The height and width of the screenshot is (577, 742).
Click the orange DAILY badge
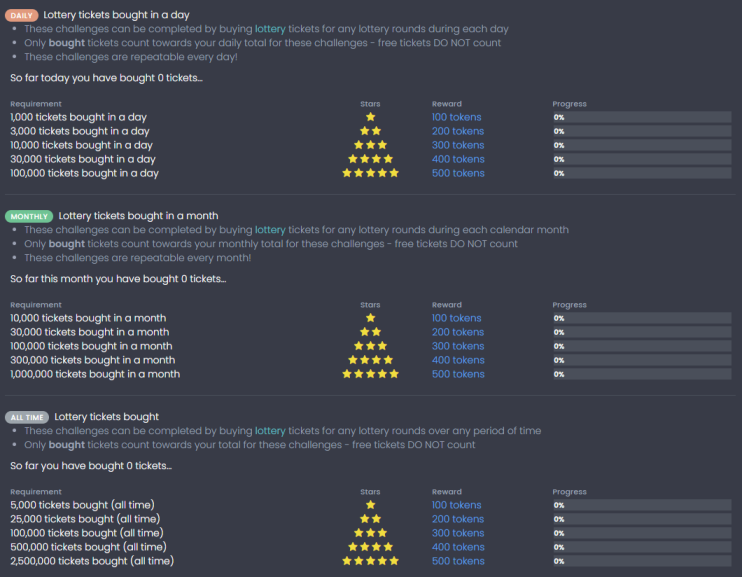[x=22, y=15]
